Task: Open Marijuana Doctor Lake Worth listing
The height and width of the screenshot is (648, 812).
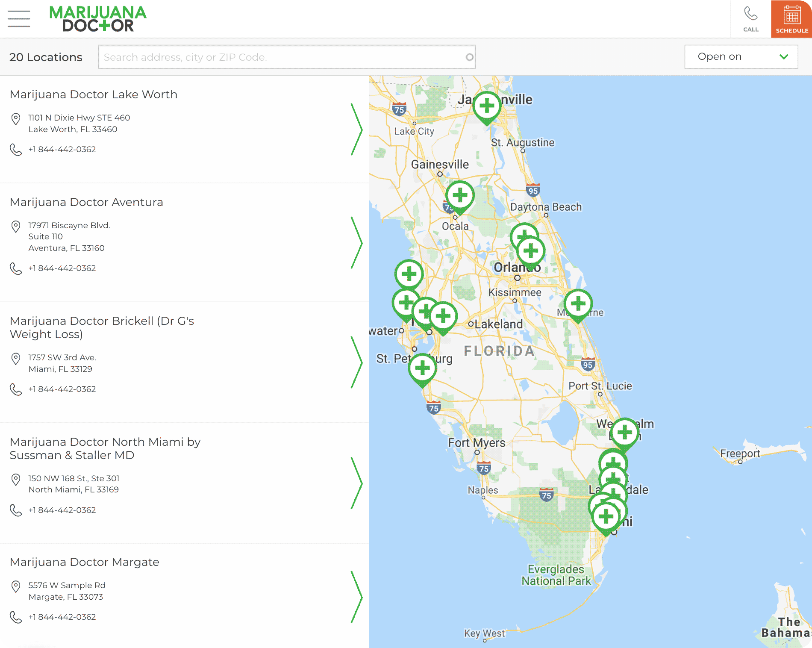Action: pos(94,94)
